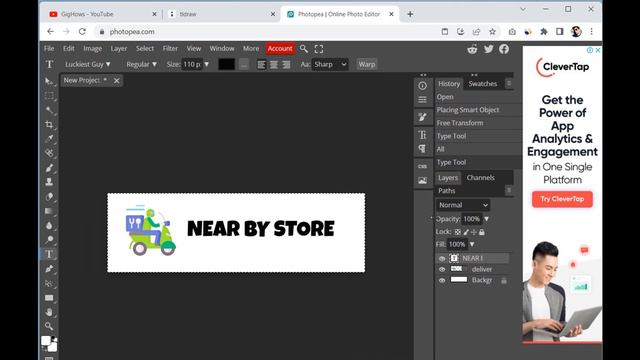
Task: Open Photopea's Twitter page icon
Action: [489, 49]
